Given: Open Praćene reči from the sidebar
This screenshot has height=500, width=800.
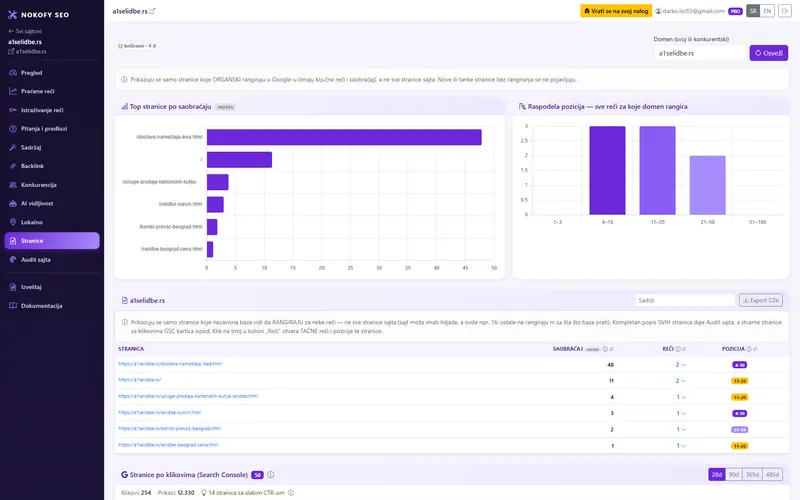Looking at the screenshot, I should [x=52, y=91].
